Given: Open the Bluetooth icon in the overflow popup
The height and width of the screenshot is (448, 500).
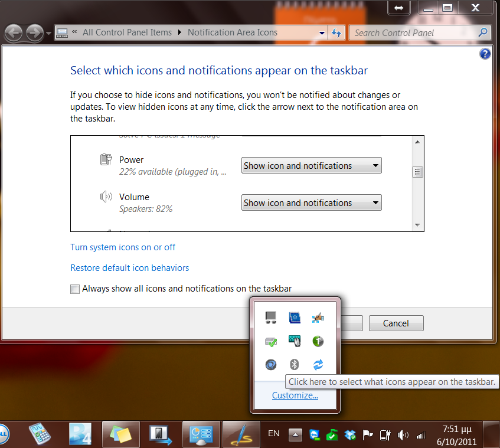Looking at the screenshot, I should tap(294, 364).
